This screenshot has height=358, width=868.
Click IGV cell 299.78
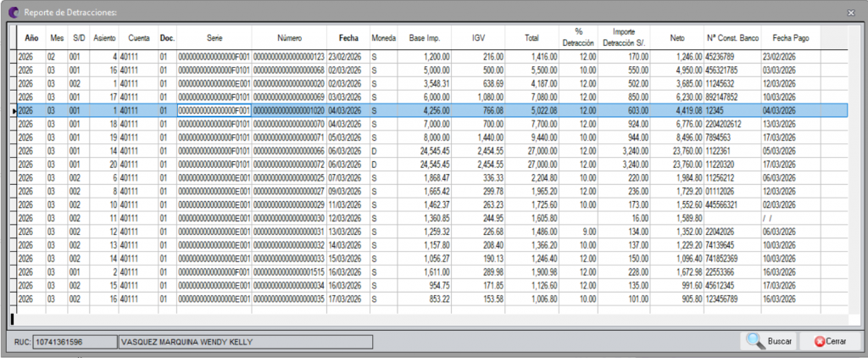pyautogui.click(x=478, y=191)
